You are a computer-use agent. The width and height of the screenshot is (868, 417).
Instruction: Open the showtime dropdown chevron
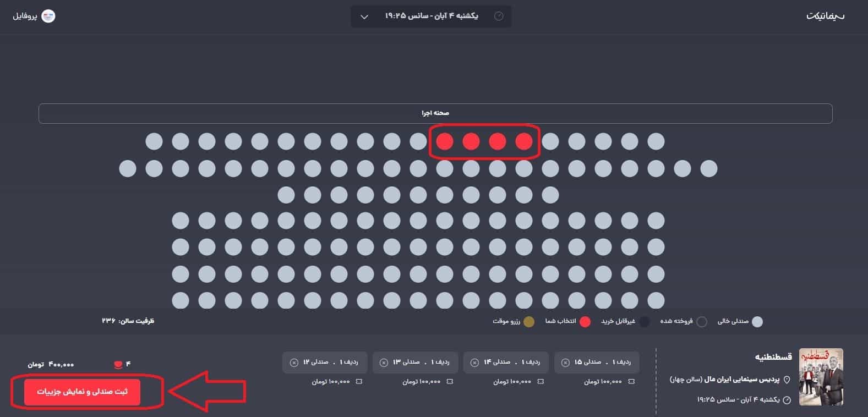[364, 17]
